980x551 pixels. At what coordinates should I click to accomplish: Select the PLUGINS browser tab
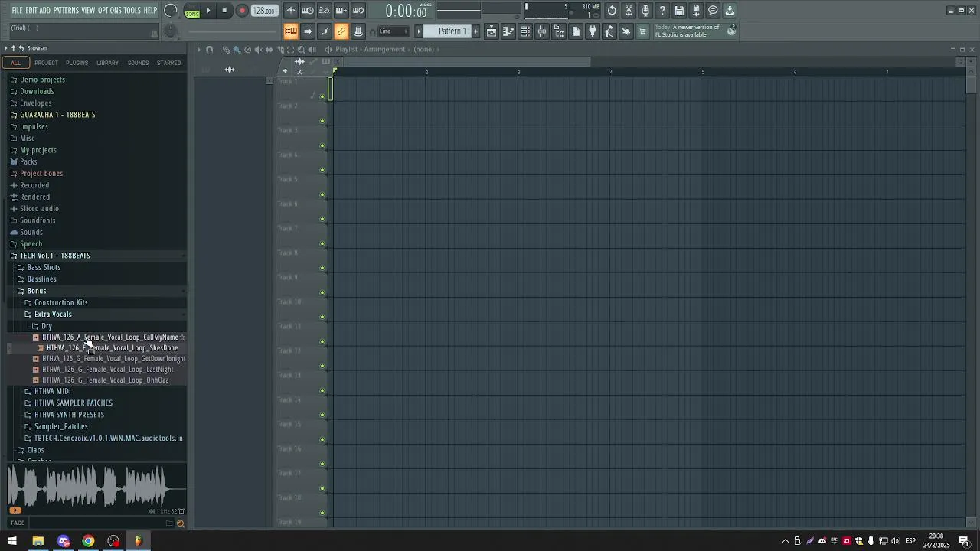coord(77,63)
